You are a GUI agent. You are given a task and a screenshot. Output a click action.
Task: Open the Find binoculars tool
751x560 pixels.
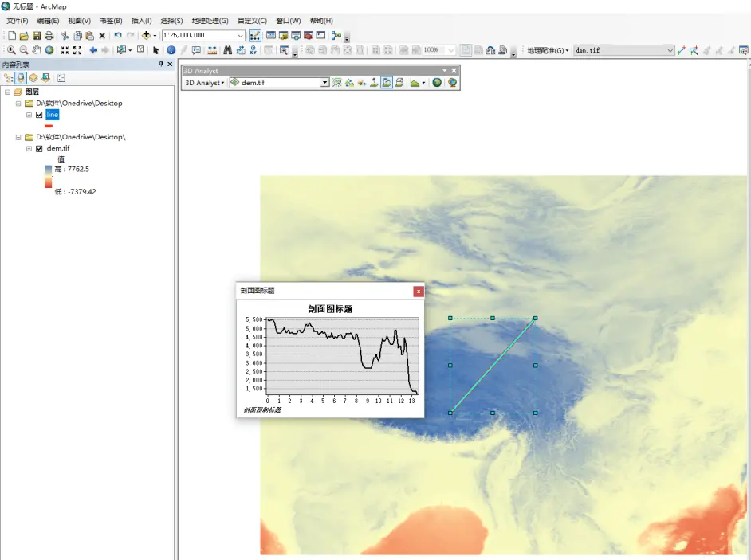coord(226,49)
